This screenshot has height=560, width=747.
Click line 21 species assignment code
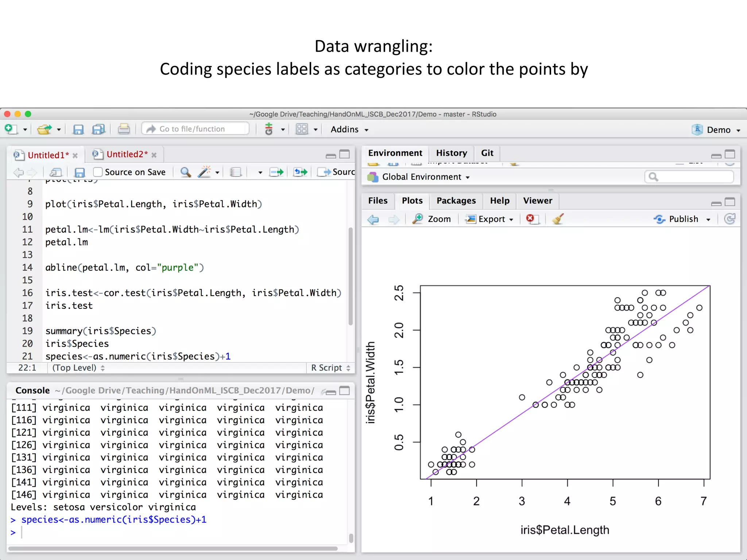tap(138, 356)
